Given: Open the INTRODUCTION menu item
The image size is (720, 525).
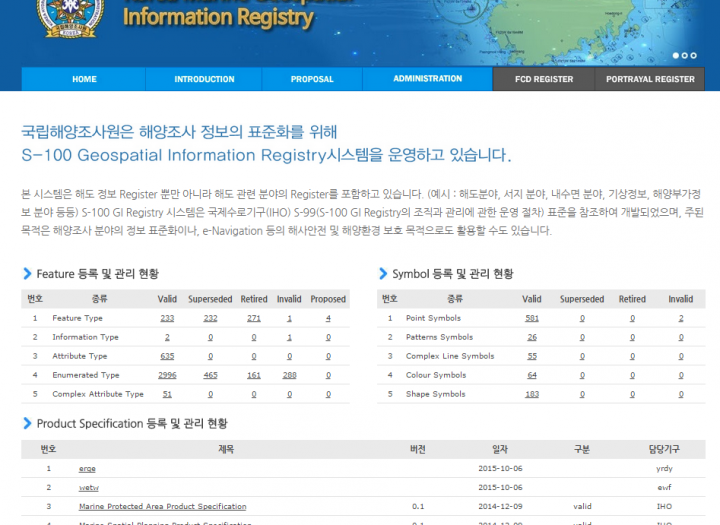Looking at the screenshot, I should coord(204,79).
